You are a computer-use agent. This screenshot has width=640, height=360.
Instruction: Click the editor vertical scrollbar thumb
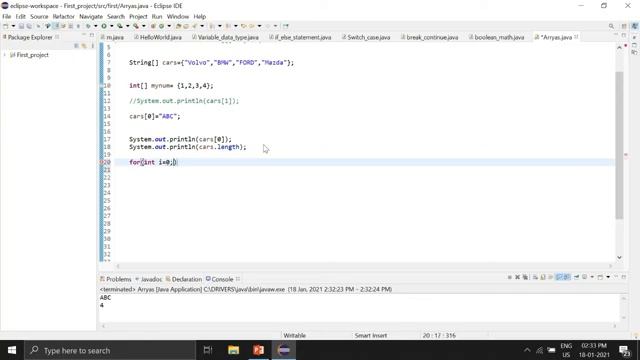click(x=619, y=145)
